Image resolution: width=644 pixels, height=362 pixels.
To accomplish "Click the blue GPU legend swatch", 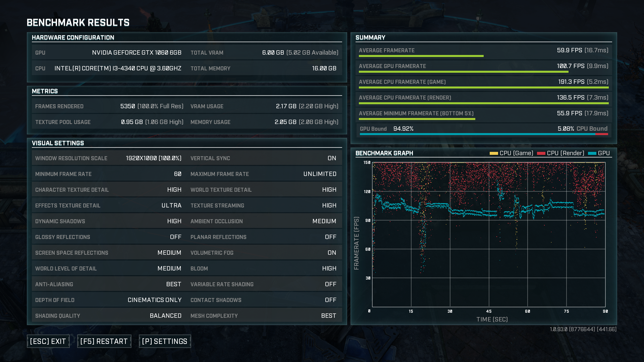I will pyautogui.click(x=592, y=154).
